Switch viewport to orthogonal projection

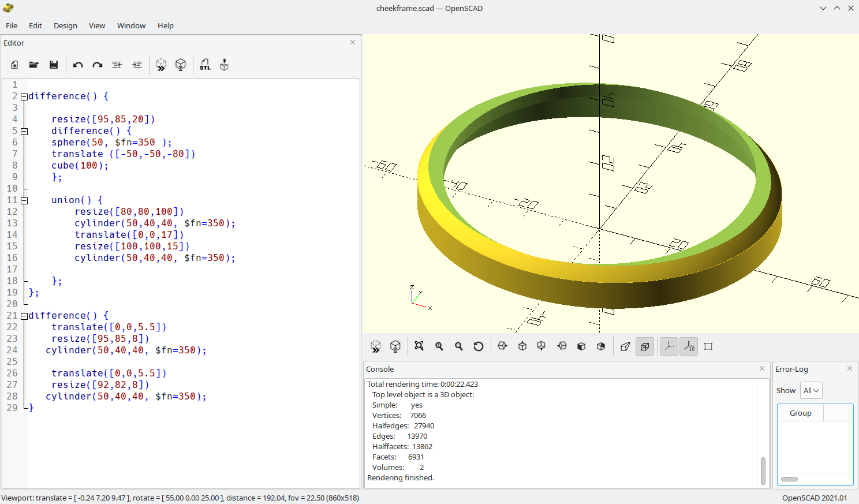click(x=645, y=346)
